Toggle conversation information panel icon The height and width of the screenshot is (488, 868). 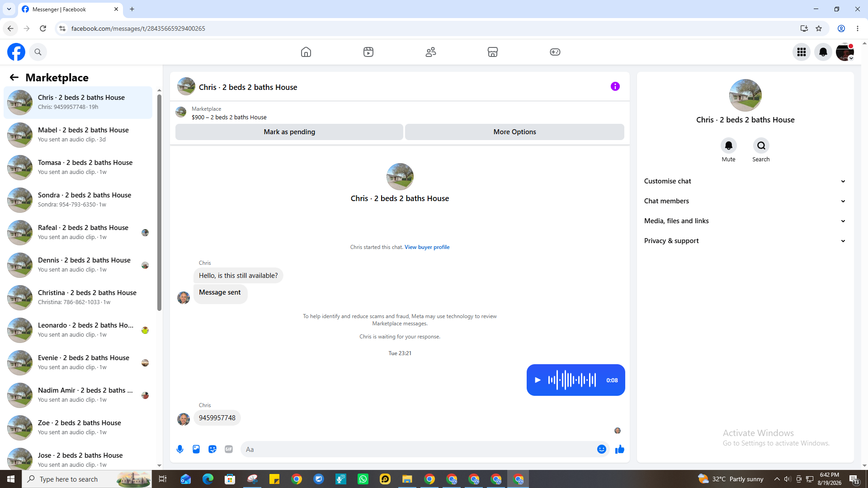click(x=615, y=86)
